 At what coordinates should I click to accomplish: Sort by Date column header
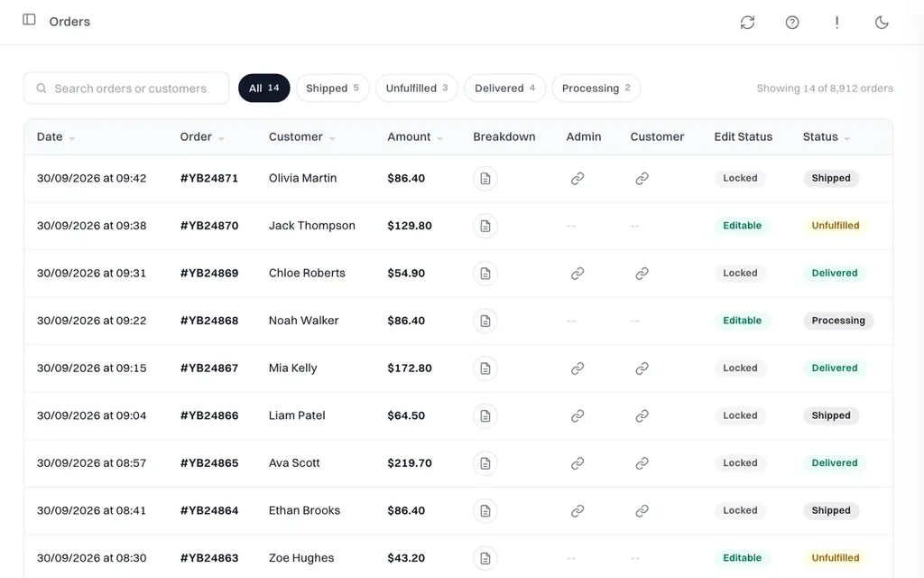click(x=55, y=137)
